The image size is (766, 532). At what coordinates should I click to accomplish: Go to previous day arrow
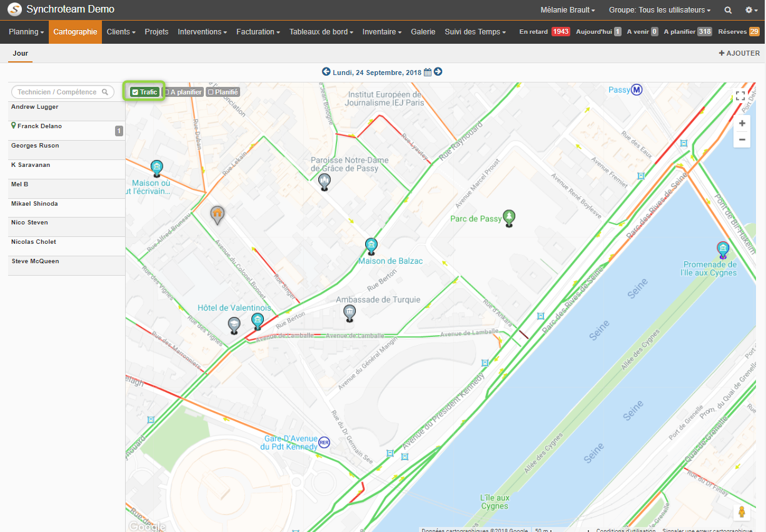pos(326,72)
